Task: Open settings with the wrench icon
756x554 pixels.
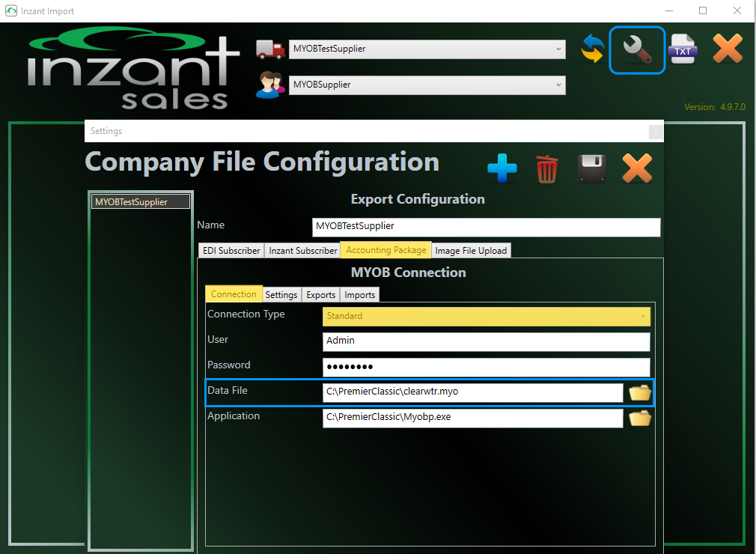Action: [x=638, y=50]
